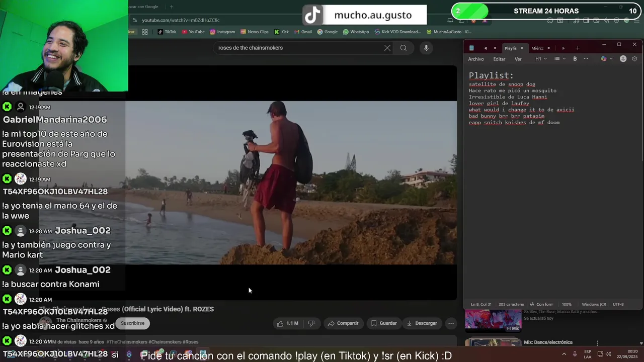
Task: Open the Kick bookmark
Action: coord(281,32)
